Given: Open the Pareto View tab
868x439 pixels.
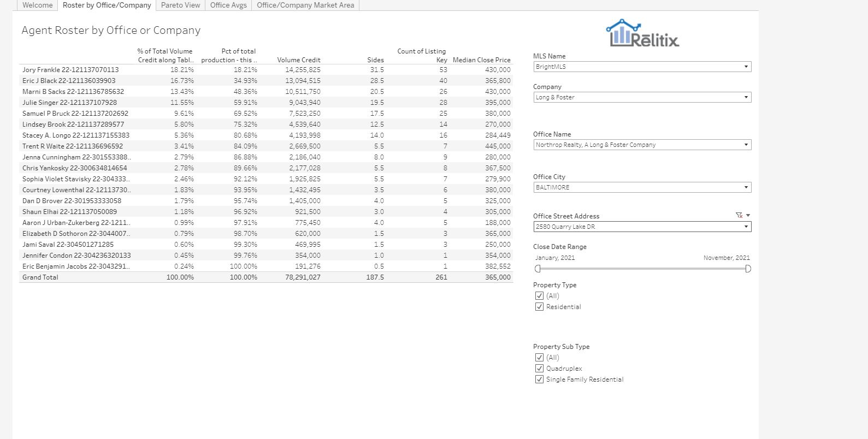Looking at the screenshot, I should (180, 5).
